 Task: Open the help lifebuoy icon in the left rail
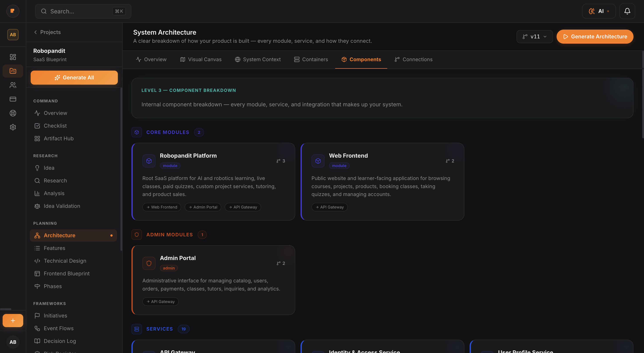pyautogui.click(x=13, y=113)
